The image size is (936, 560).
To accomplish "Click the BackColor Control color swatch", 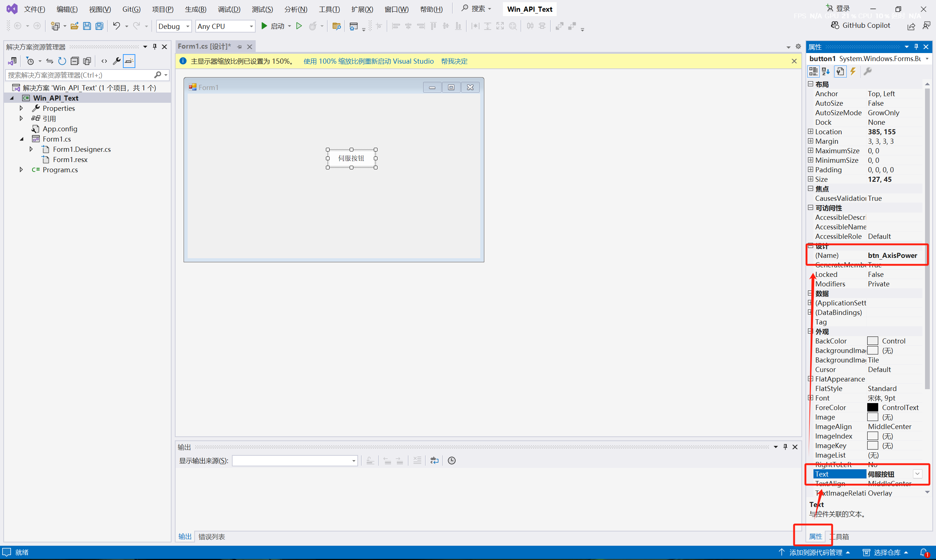I will (x=873, y=341).
